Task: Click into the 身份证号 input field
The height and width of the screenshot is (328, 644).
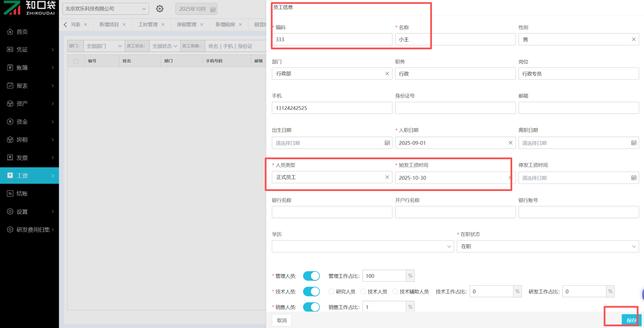Action: (x=455, y=108)
